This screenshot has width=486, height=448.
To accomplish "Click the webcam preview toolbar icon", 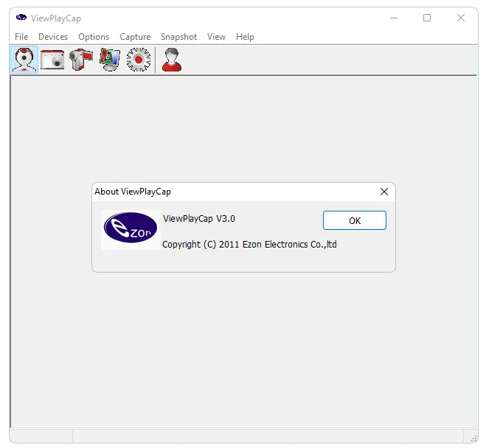I will [24, 60].
